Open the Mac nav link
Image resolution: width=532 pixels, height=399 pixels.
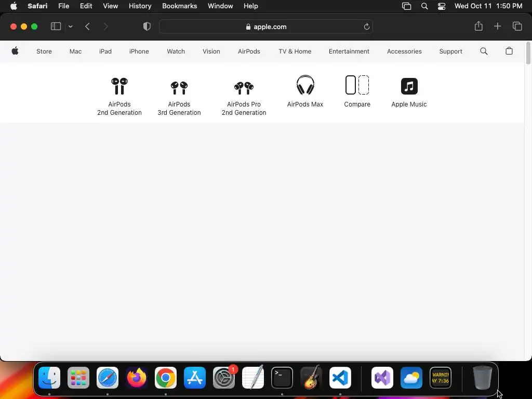pyautogui.click(x=75, y=51)
